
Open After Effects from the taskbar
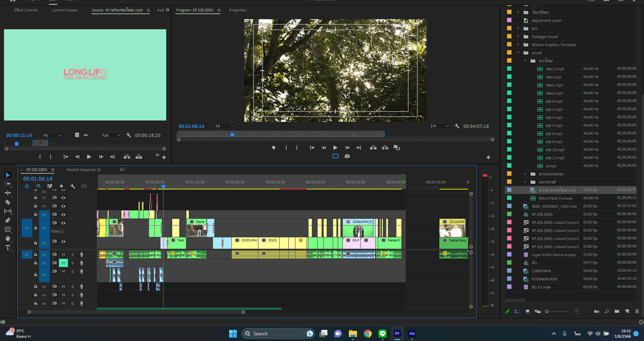pos(412,333)
